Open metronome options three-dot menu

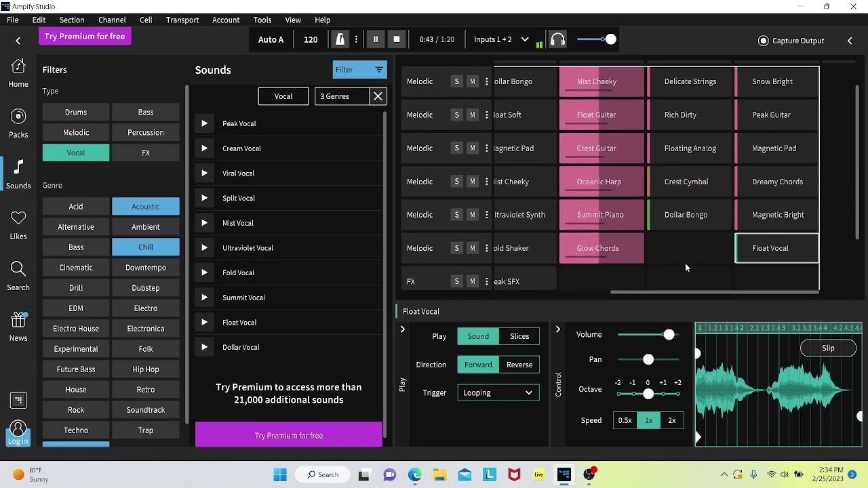(356, 39)
